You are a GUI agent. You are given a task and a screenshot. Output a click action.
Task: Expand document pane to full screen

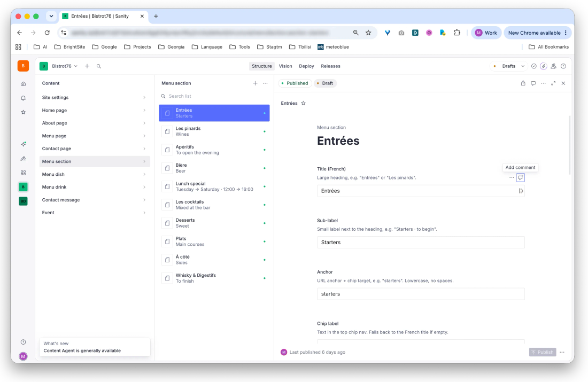click(553, 83)
